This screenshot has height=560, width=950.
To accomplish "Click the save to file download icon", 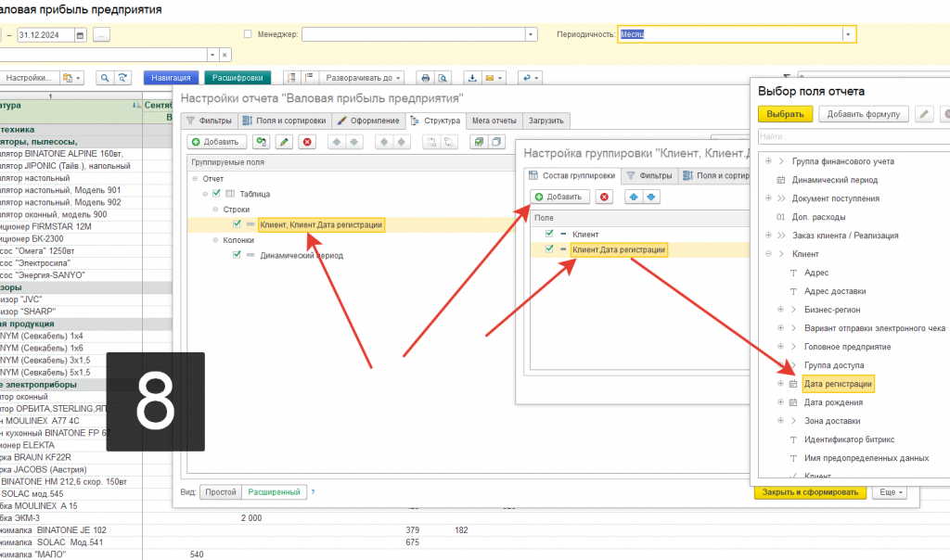I will click(472, 78).
